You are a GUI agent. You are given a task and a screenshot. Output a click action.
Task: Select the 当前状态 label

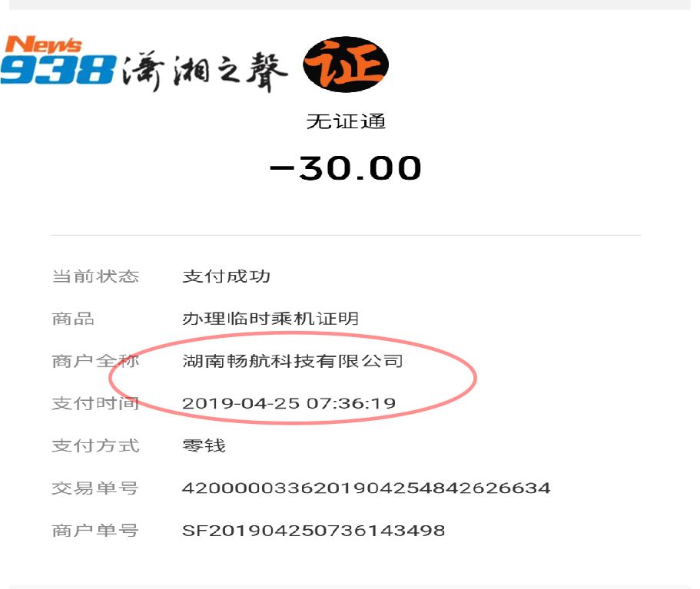[x=95, y=276]
